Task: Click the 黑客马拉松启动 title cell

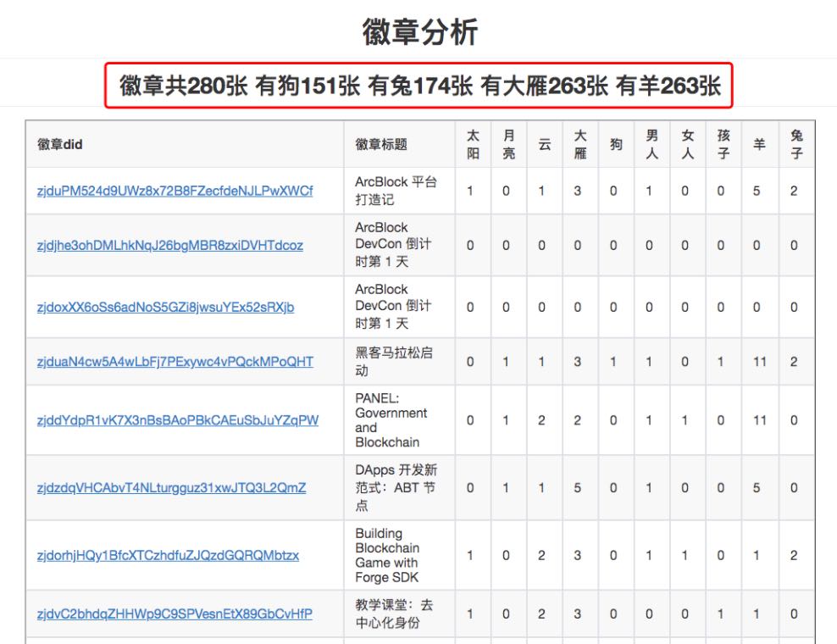Action: click(x=393, y=362)
